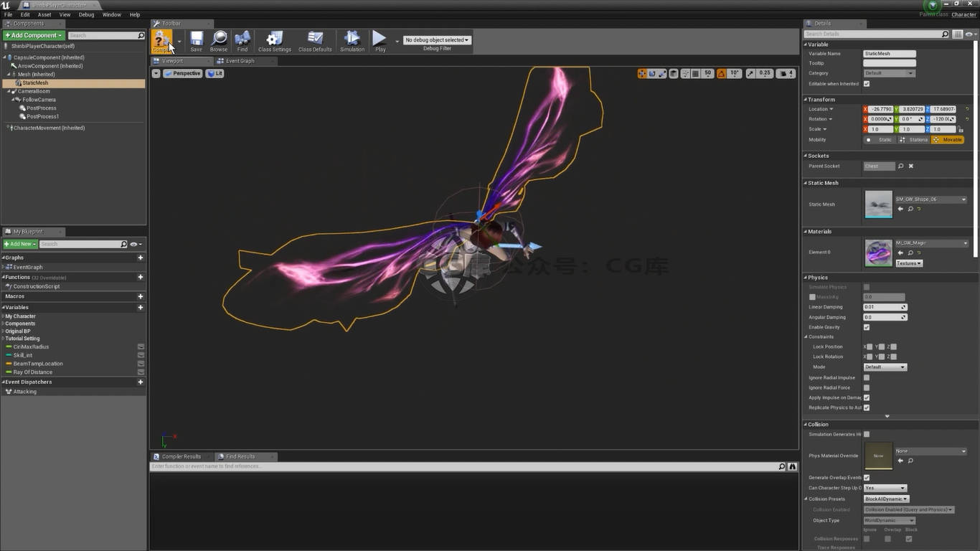This screenshot has height=551, width=980.
Task: Search icon in Details search bar
Action: [x=945, y=34]
